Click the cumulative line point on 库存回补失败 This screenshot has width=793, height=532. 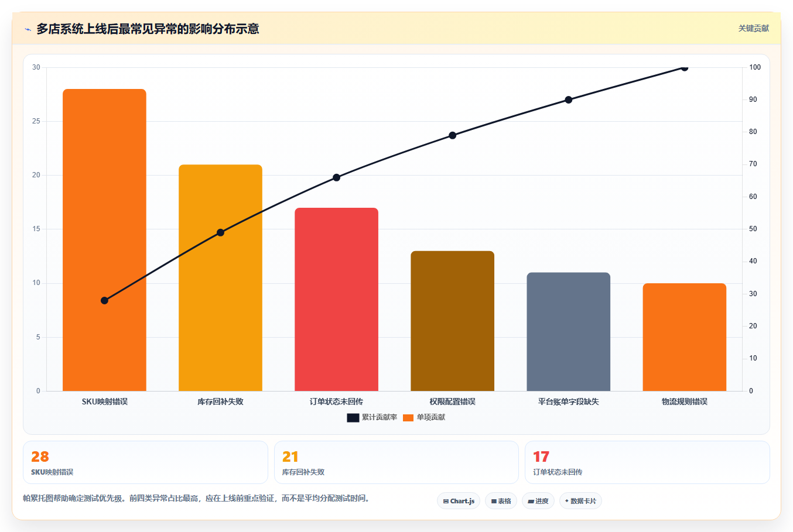[x=220, y=232]
